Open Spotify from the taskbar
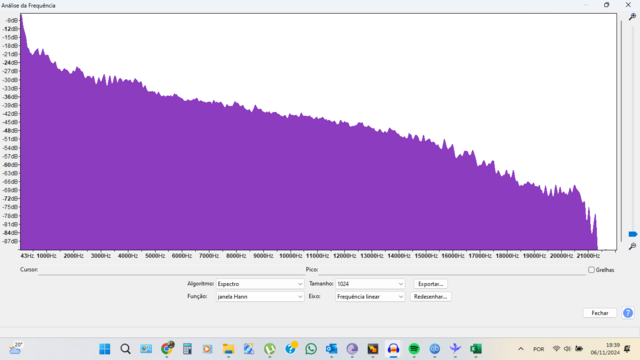This screenshot has width=640, height=360. click(x=414, y=349)
